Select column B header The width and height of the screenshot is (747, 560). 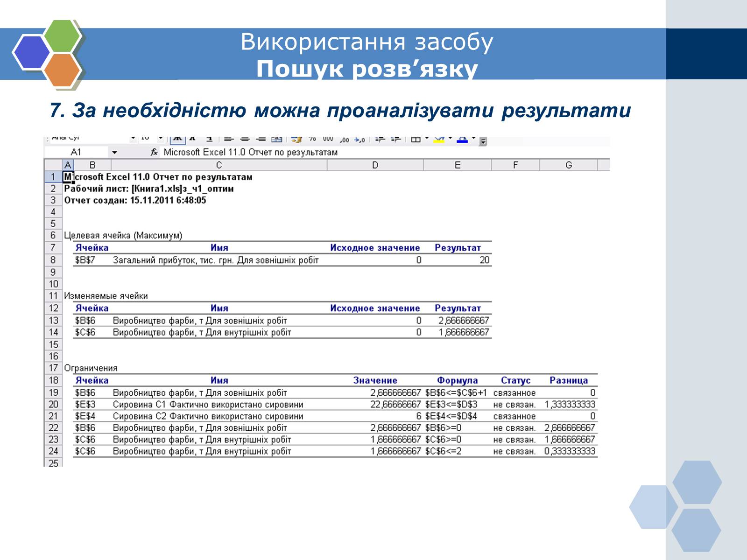click(92, 165)
